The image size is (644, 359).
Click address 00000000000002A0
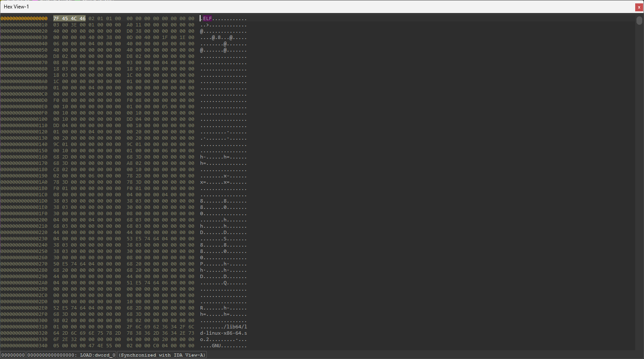pyautogui.click(x=24, y=283)
